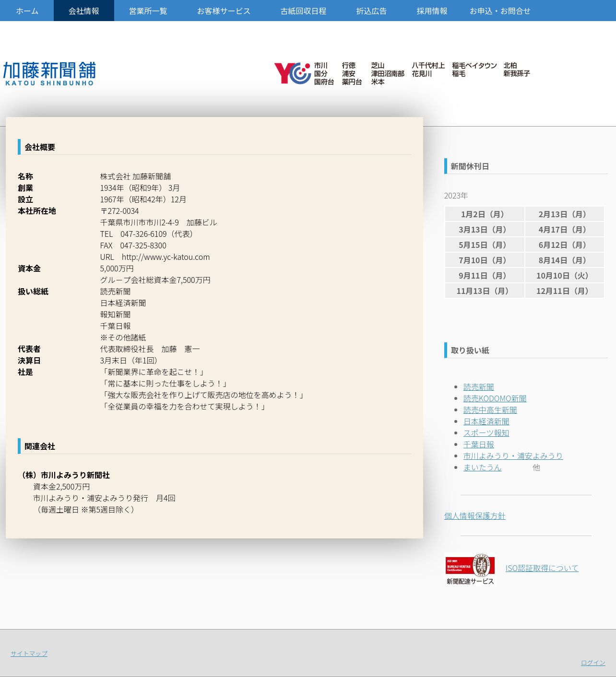Click 代表取締役社長 加藤 憲一 text
The height and width of the screenshot is (677, 616).
click(150, 349)
